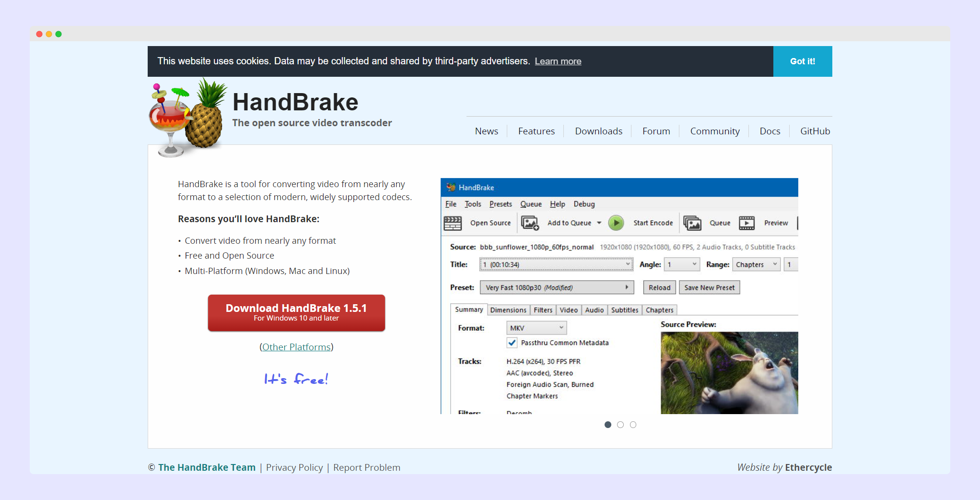Click the HandBrake cocktail-and-pineapple logo
Viewport: 980px width, 500px height.
click(186, 117)
